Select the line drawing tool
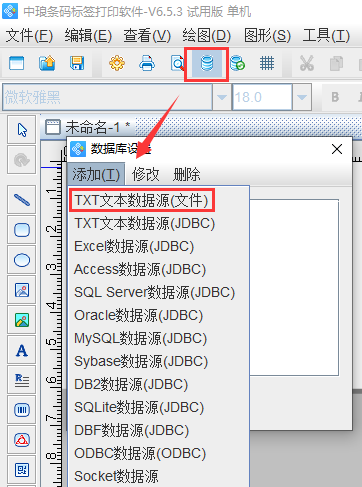The width and height of the screenshot is (362, 487). (x=22, y=200)
